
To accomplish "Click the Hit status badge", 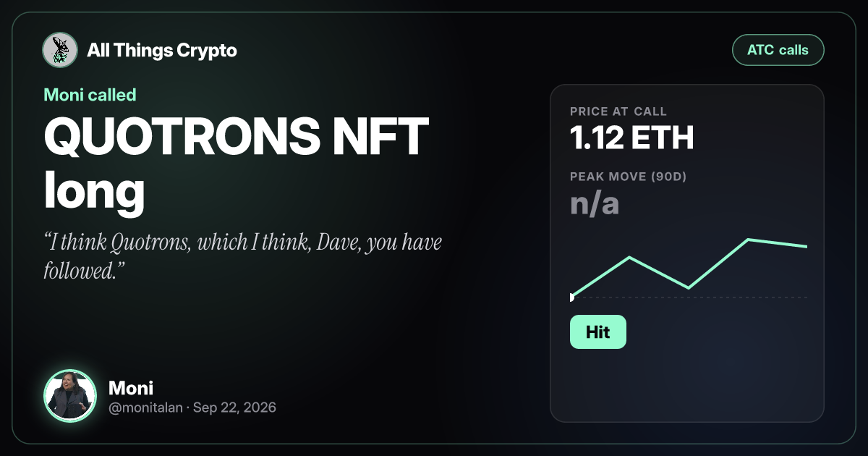I will (x=597, y=332).
